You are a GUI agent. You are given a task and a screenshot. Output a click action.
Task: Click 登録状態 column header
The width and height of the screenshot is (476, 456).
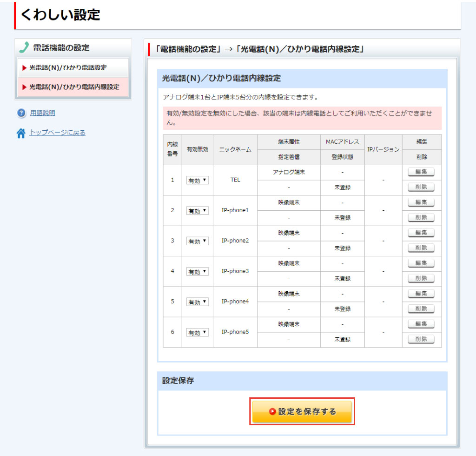343,157
